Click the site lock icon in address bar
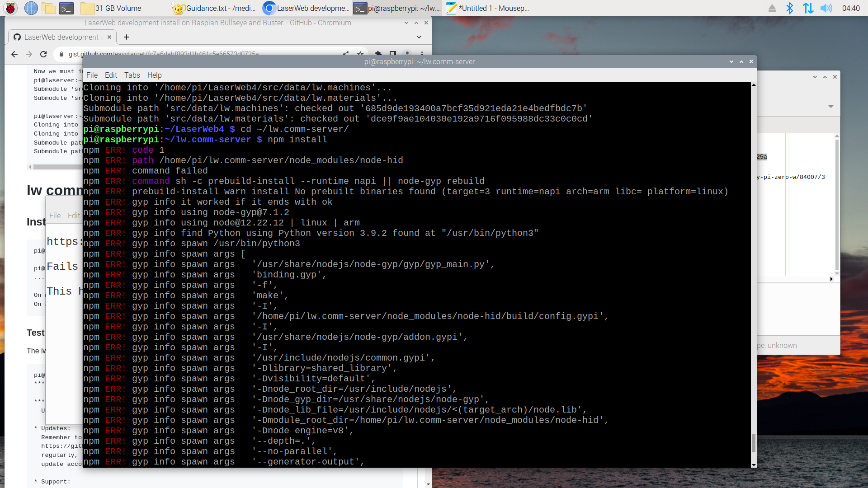Viewport: 868px width, 488px height. [61, 54]
